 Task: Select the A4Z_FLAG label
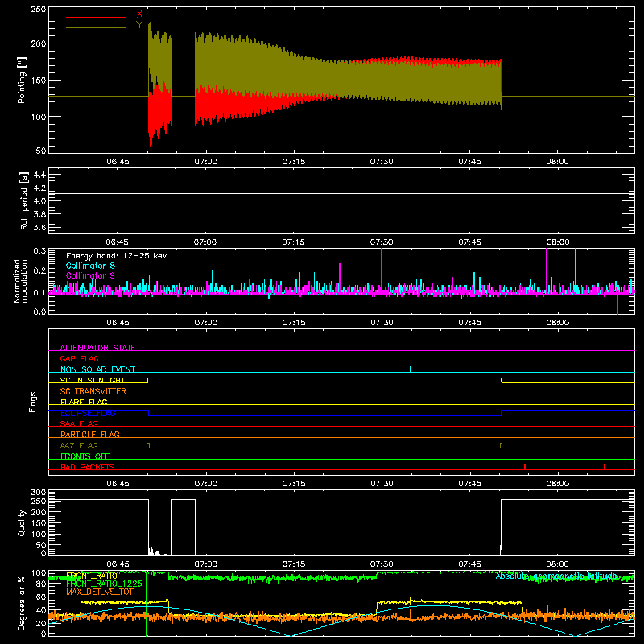(79, 445)
